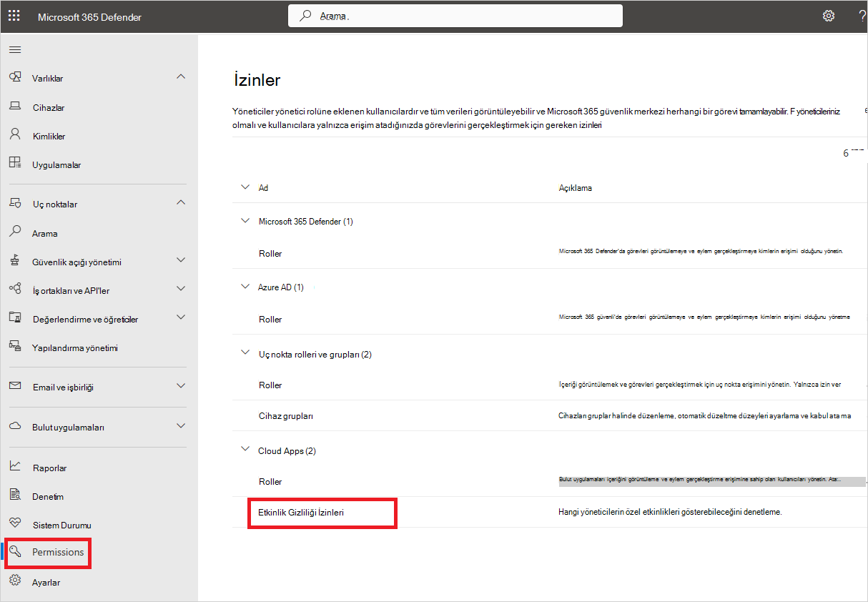Open the help question mark icon
The image size is (868, 602).
[x=862, y=16]
